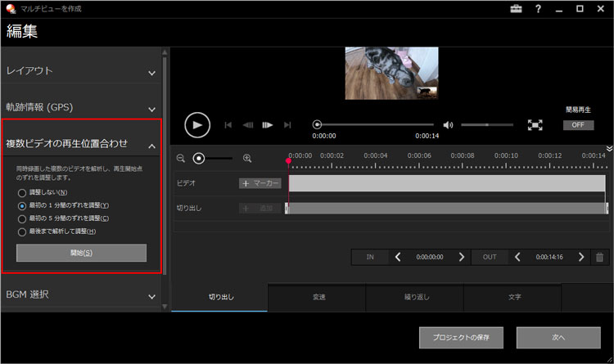Switch to the 変速 tab
Image resolution: width=614 pixels, height=364 pixels.
tap(317, 297)
